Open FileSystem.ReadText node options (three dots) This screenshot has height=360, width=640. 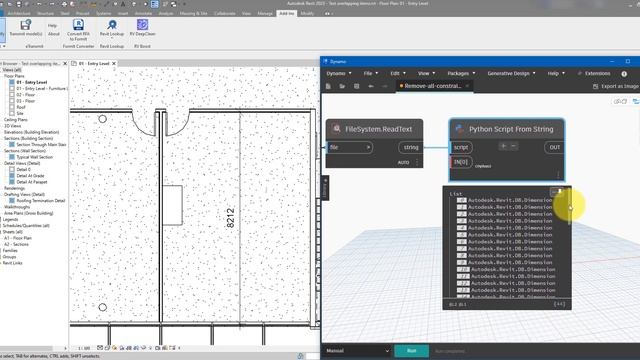click(417, 162)
